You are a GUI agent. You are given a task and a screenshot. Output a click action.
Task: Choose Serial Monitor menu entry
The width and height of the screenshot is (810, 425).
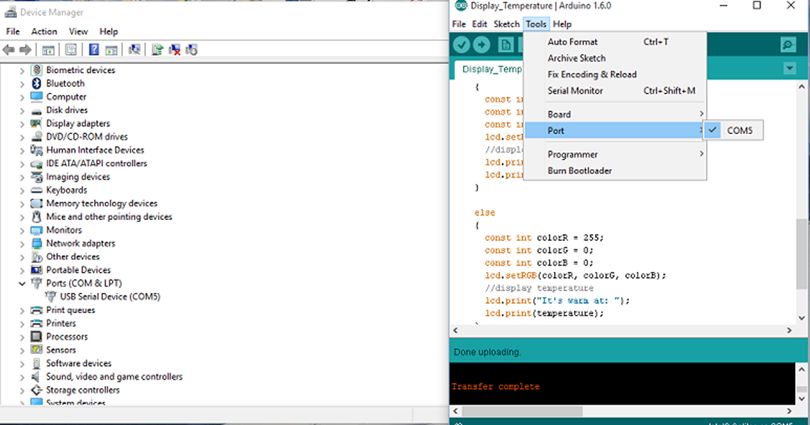pyautogui.click(x=615, y=91)
